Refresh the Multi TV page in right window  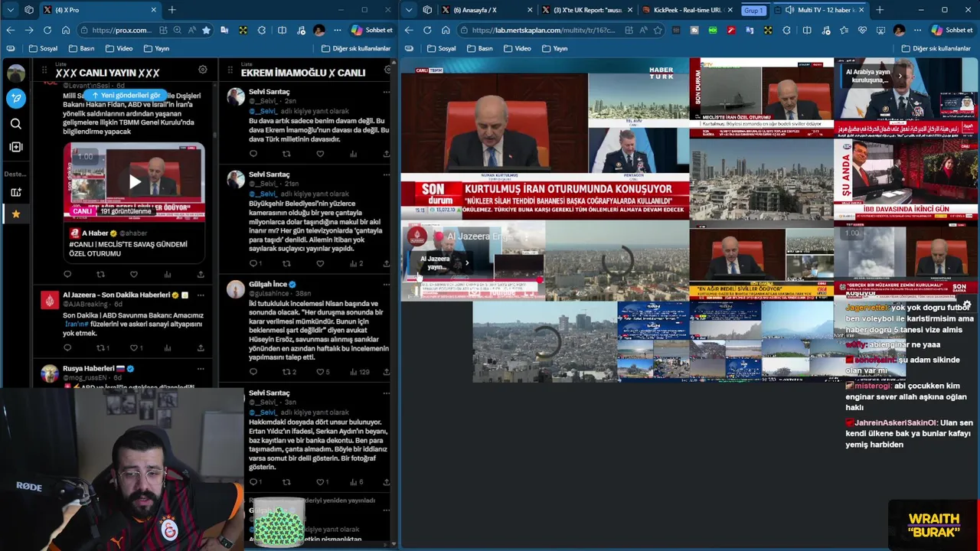[427, 30]
